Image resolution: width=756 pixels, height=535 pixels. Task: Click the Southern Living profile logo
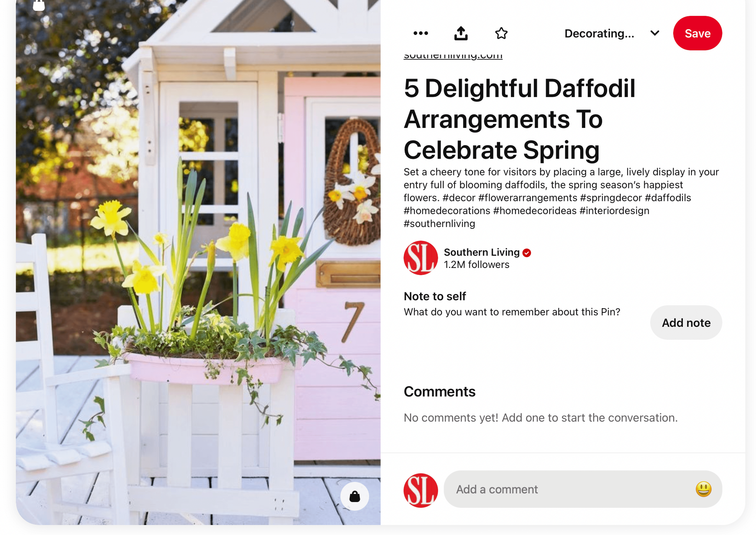click(421, 258)
